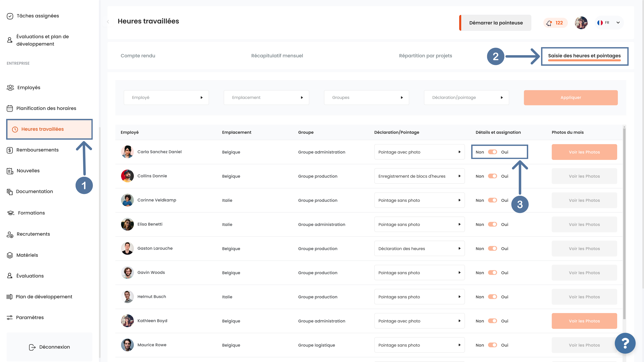Click the Évaluations person-star icon
The image size is (644, 362).
(10, 276)
